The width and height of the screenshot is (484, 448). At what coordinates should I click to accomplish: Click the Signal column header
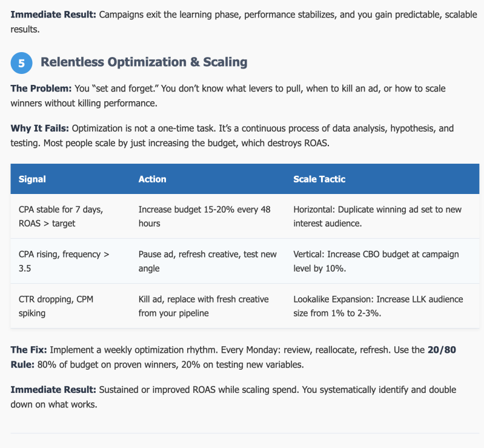coord(32,179)
